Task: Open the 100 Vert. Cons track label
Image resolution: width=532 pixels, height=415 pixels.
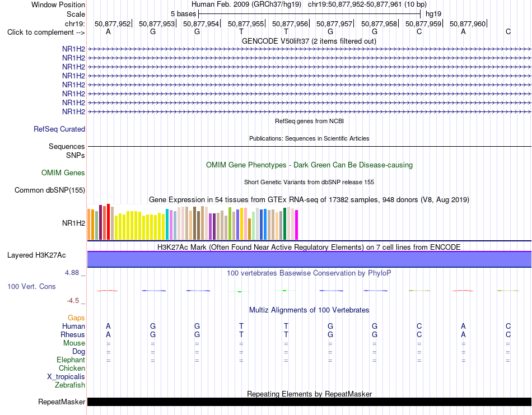Action: click(31, 286)
